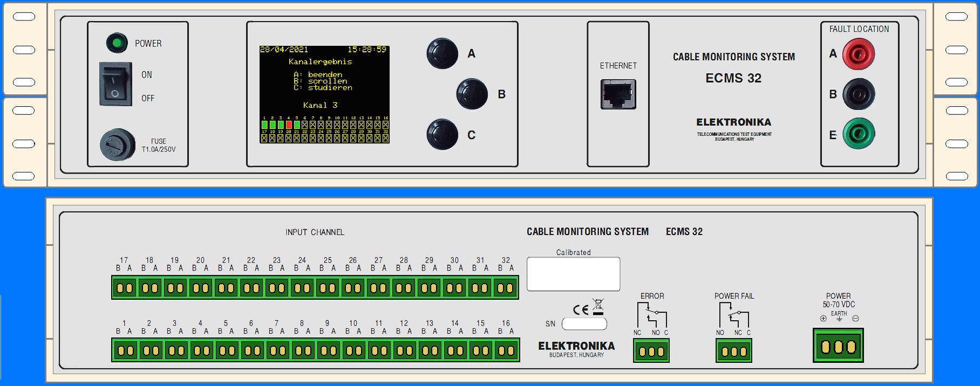The image size is (980, 386).
Task: Click rear input channel 12 terminal block
Action: click(404, 350)
